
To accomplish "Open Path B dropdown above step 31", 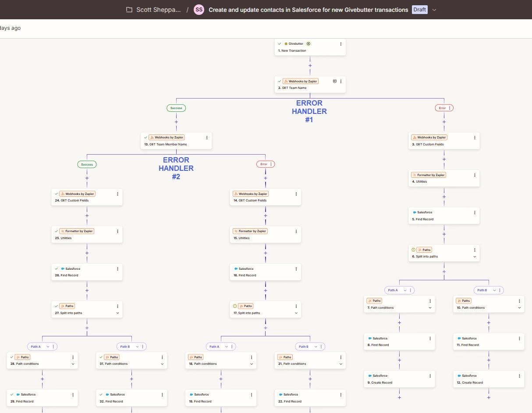I will tap(137, 346).
